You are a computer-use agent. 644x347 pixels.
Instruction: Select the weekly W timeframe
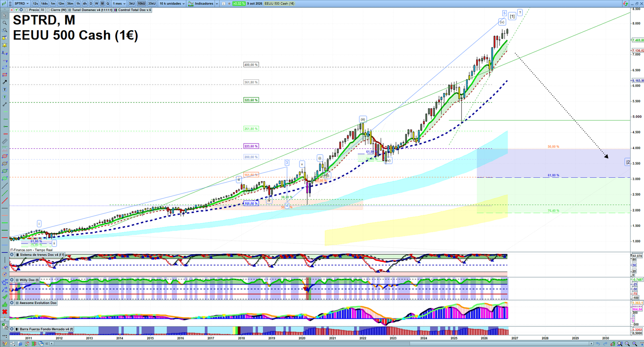[x=97, y=4]
